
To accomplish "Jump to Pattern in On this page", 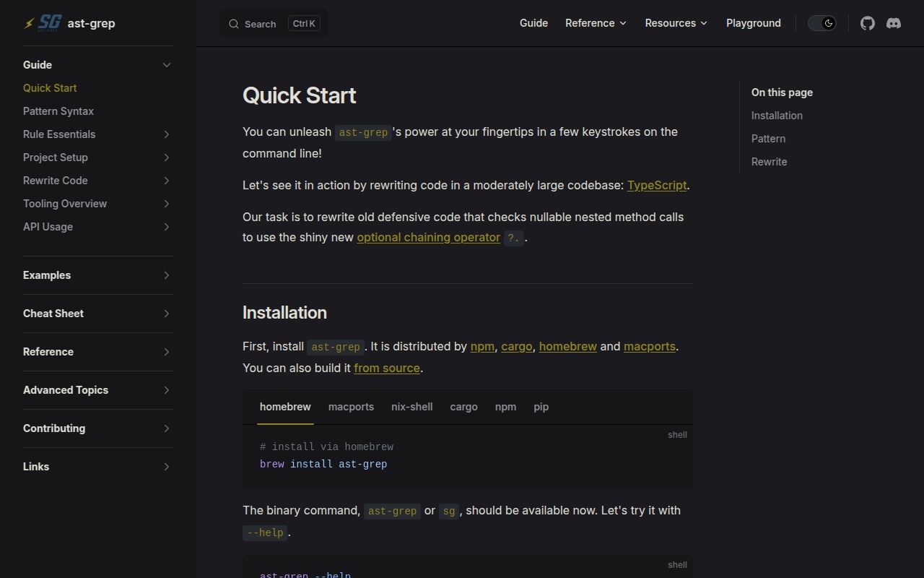I will [768, 139].
